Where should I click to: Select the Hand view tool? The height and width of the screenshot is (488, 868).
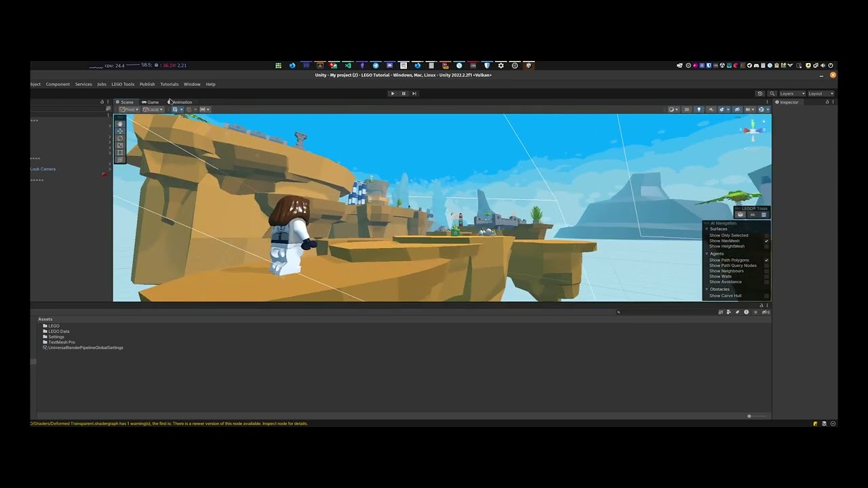120,123
